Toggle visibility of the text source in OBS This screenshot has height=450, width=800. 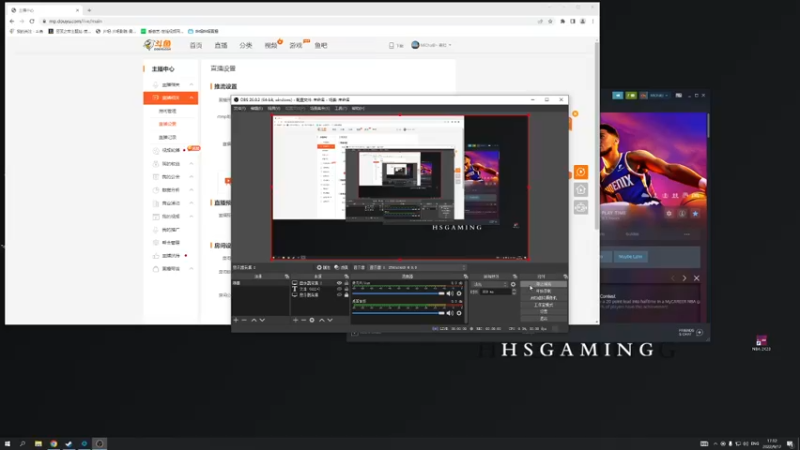[339, 289]
